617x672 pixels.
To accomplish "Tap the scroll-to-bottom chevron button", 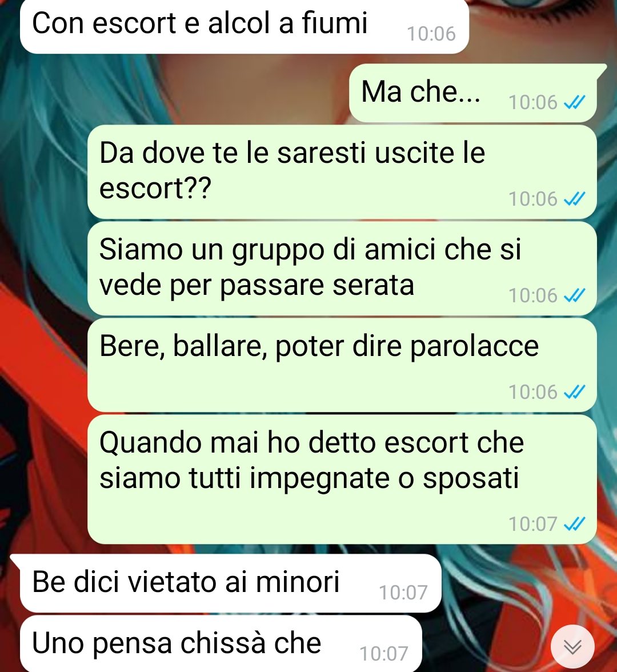I will (572, 647).
